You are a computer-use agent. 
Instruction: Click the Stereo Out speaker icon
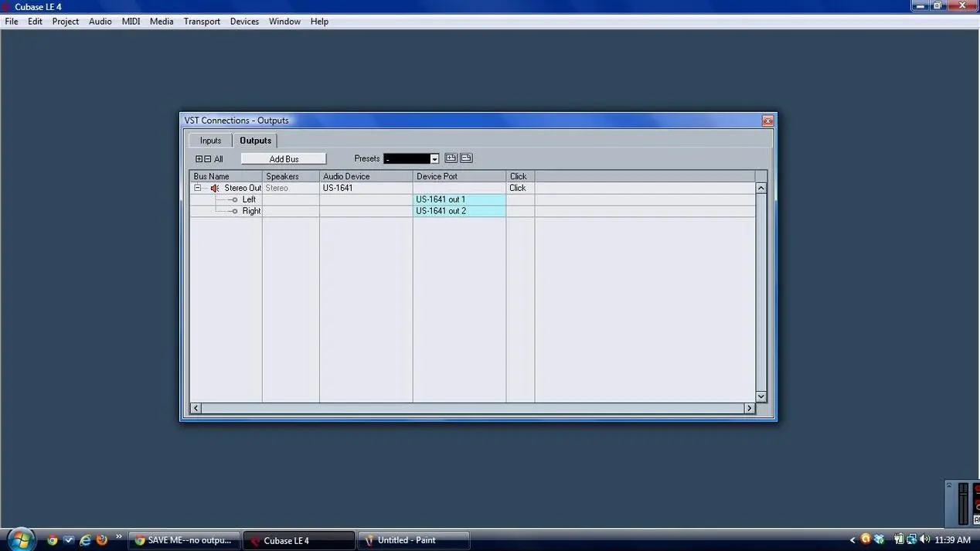click(215, 189)
